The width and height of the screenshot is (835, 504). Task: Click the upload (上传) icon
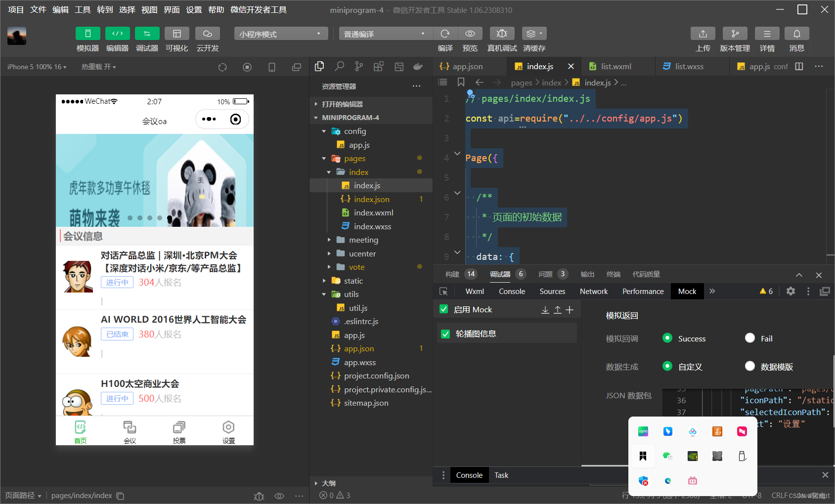(x=703, y=34)
